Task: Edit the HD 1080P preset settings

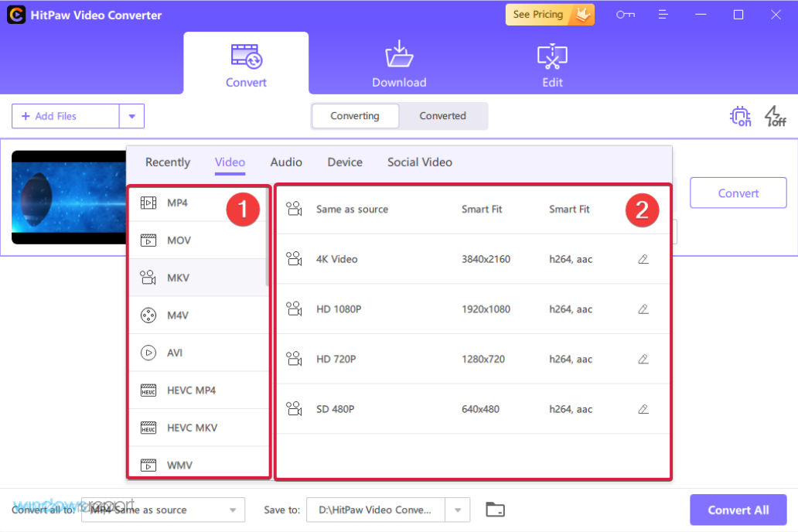Action: click(x=643, y=309)
